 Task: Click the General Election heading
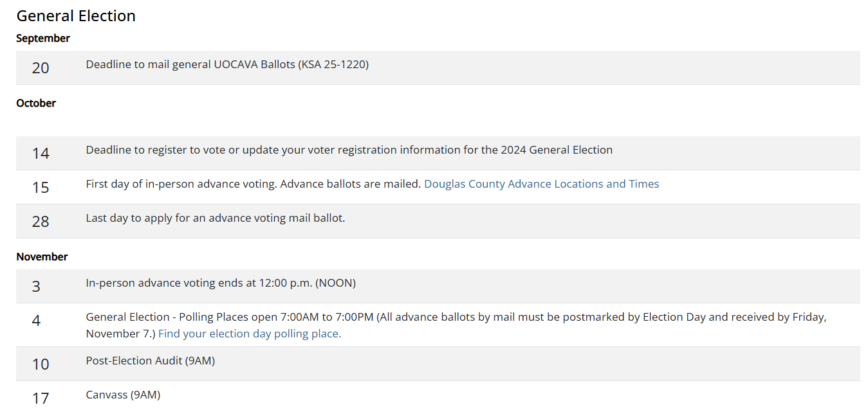pyautogui.click(x=76, y=16)
